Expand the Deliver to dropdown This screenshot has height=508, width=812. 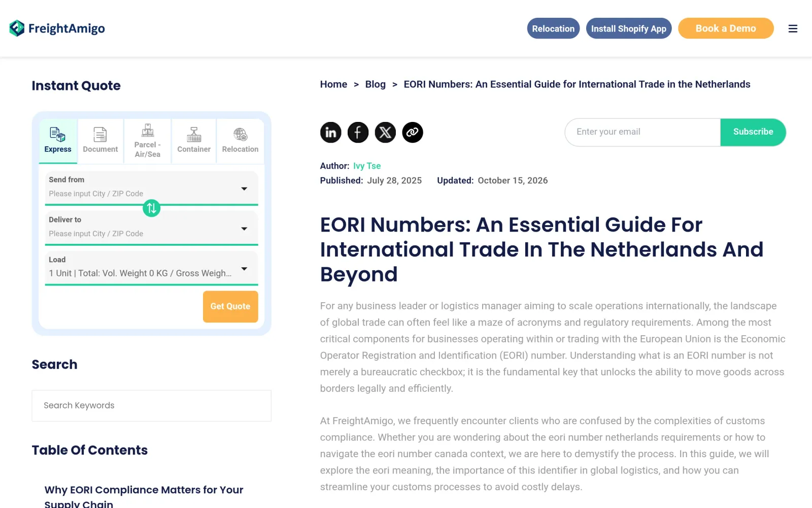click(x=151, y=228)
